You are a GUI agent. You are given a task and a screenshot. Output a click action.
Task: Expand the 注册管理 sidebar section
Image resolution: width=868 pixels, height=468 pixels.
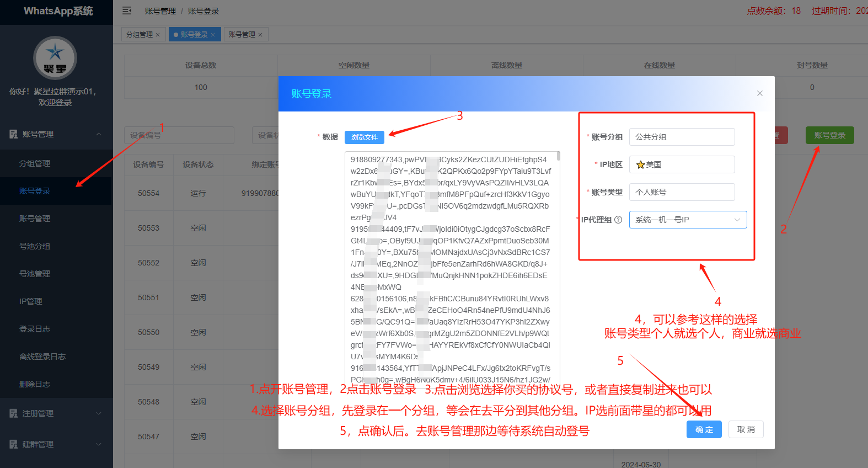tap(99, 413)
